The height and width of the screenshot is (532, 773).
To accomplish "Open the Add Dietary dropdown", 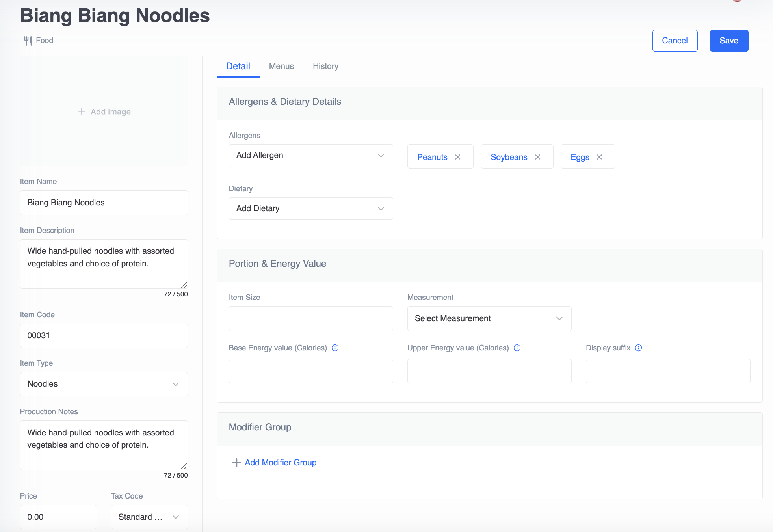I will [x=311, y=208].
